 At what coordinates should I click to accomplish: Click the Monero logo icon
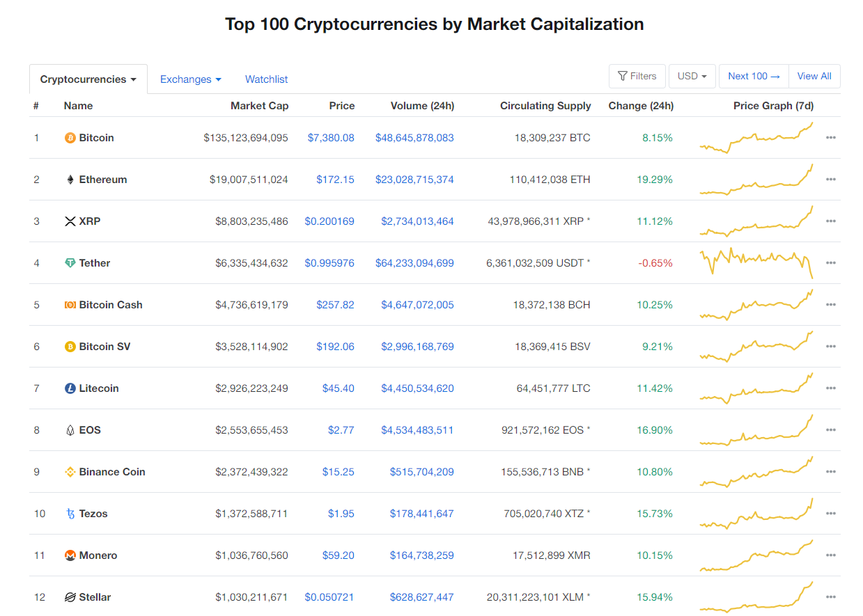tap(70, 555)
